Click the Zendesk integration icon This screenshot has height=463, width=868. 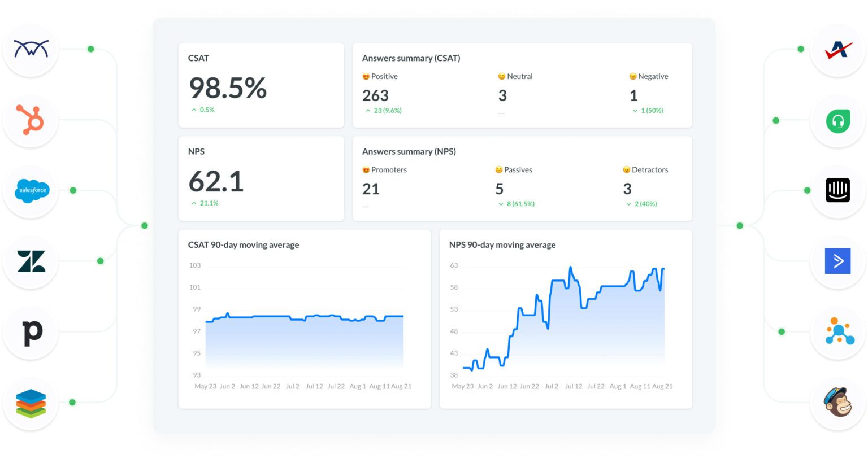[x=31, y=261]
